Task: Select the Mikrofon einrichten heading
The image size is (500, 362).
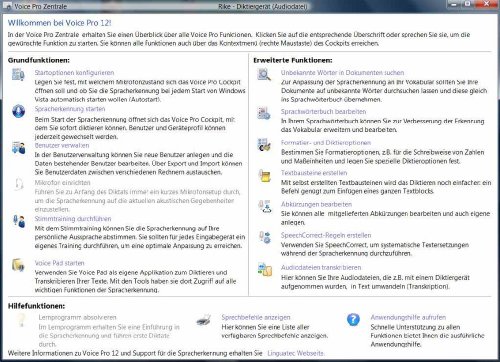Action: click(x=63, y=183)
